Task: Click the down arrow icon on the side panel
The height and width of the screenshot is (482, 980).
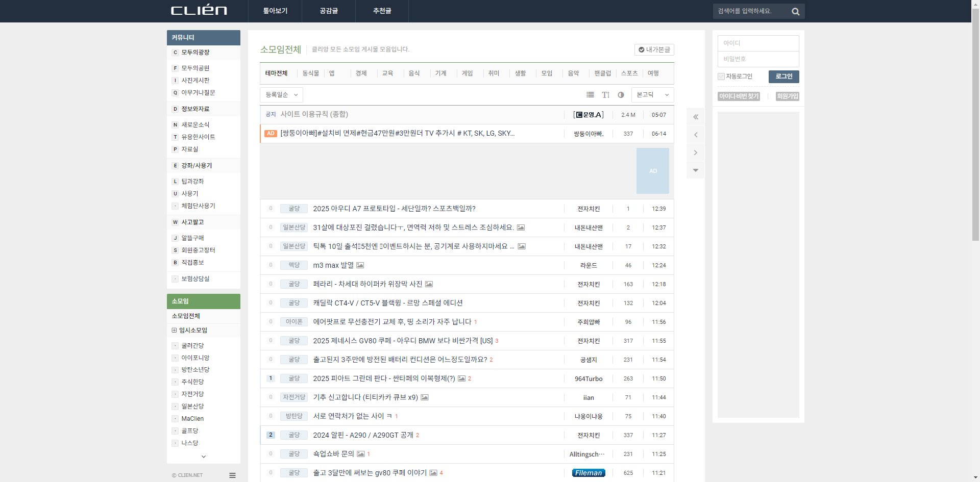Action: click(x=695, y=170)
